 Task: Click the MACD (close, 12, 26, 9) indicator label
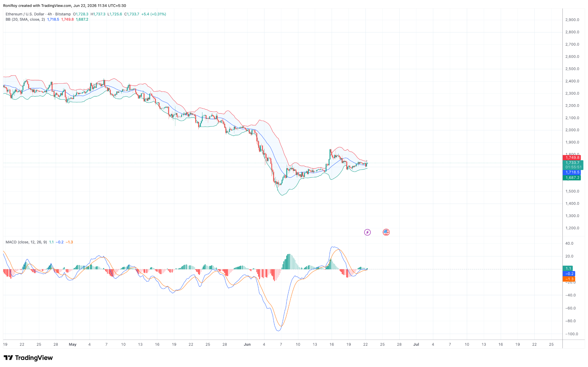[x=26, y=242]
